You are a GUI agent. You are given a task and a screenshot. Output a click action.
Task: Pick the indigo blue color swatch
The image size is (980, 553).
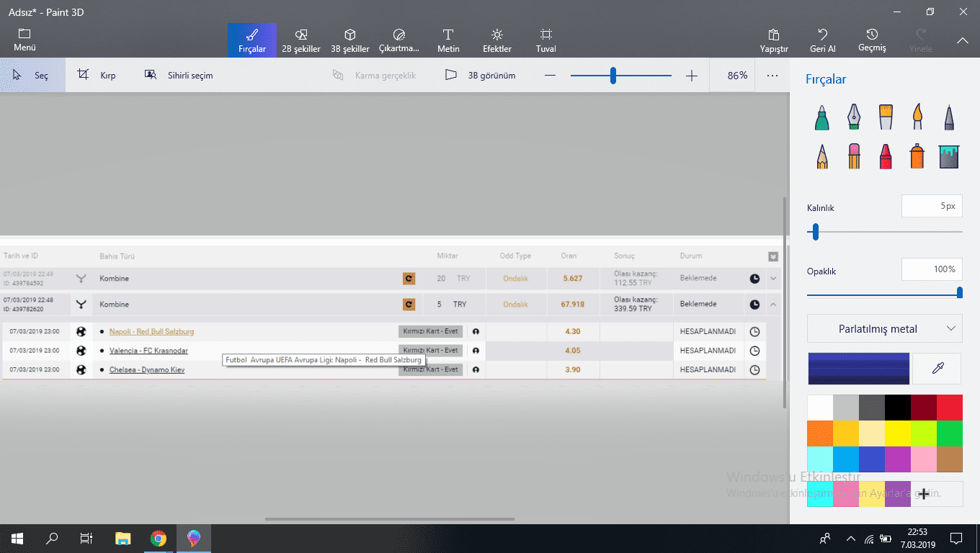pos(872,459)
